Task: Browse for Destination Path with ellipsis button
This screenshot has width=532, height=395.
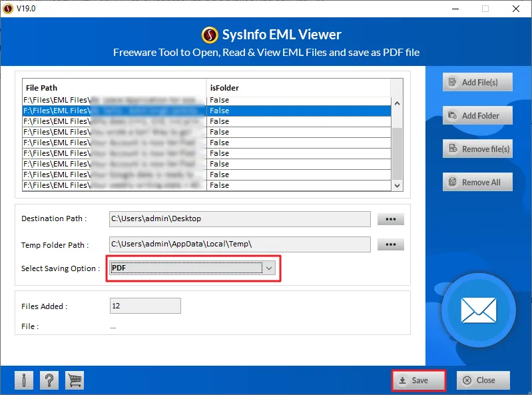Action: pyautogui.click(x=391, y=219)
